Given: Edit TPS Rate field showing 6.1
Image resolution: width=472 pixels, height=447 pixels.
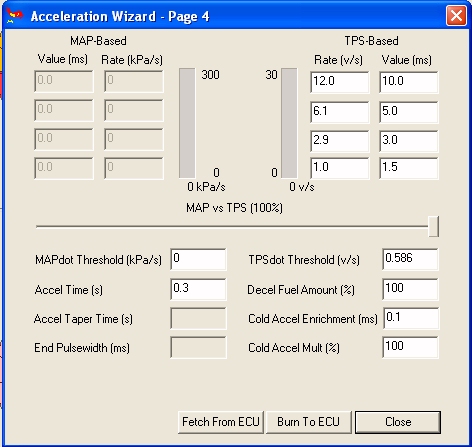Looking at the screenshot, I should [340, 112].
